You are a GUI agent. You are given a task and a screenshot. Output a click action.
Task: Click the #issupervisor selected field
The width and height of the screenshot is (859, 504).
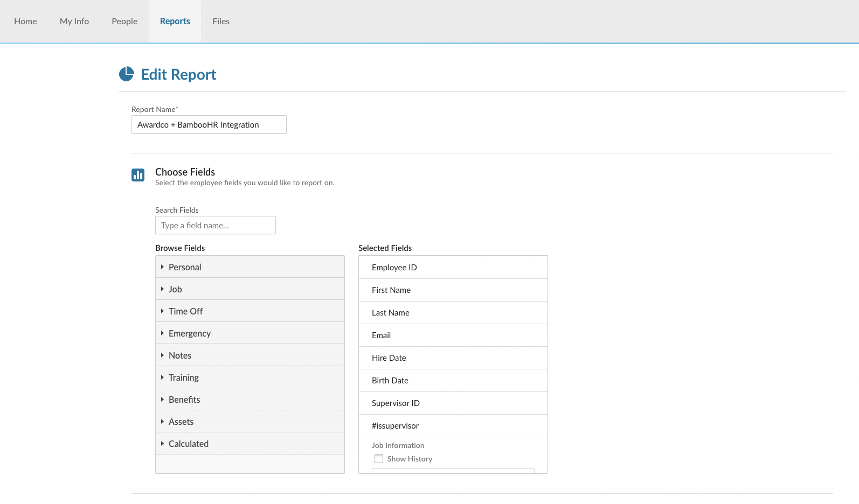click(395, 426)
